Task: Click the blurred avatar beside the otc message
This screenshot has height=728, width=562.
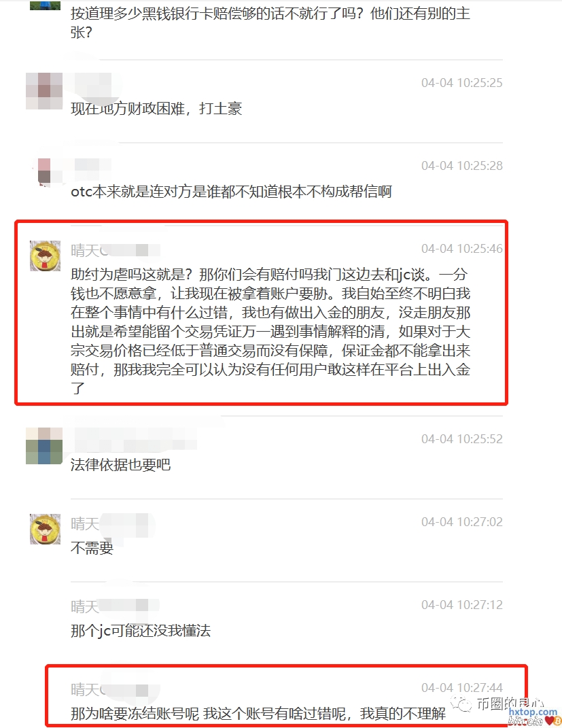Action: point(44,171)
